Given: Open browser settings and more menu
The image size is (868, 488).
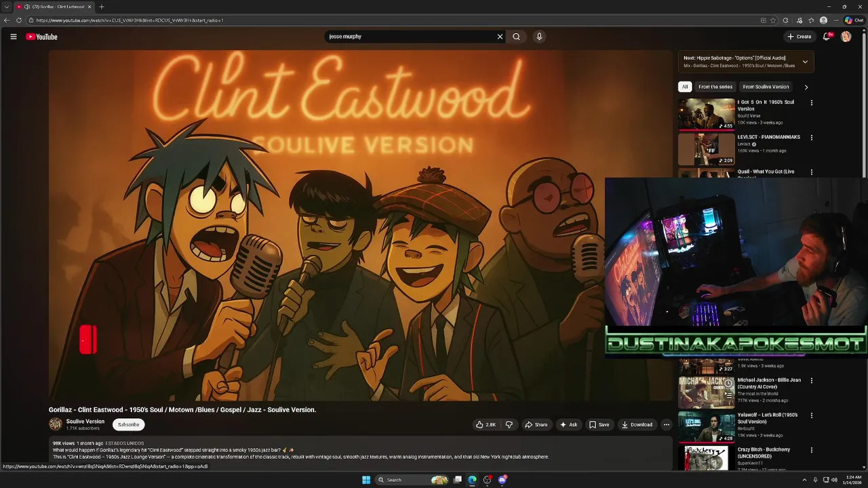Looking at the screenshot, I should click(x=836, y=20).
